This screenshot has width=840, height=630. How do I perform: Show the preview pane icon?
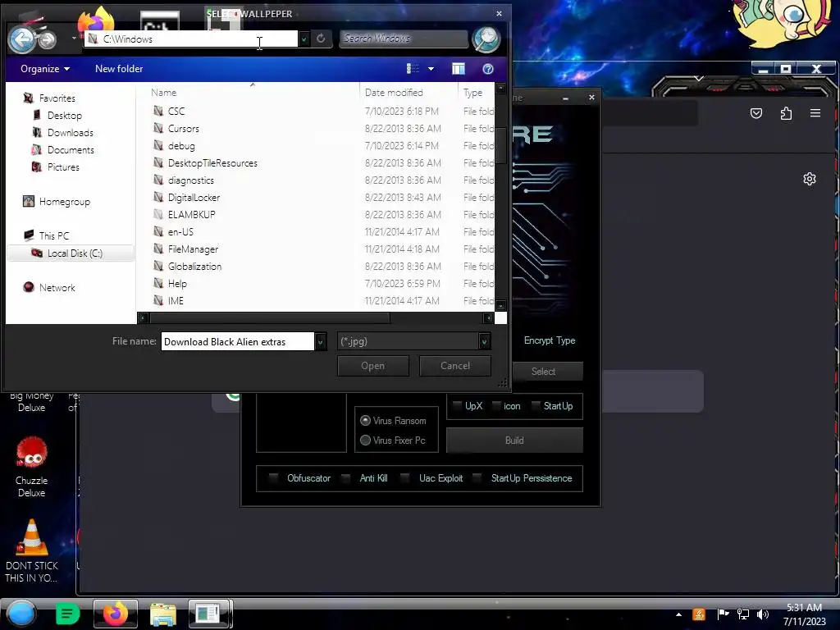pyautogui.click(x=459, y=69)
